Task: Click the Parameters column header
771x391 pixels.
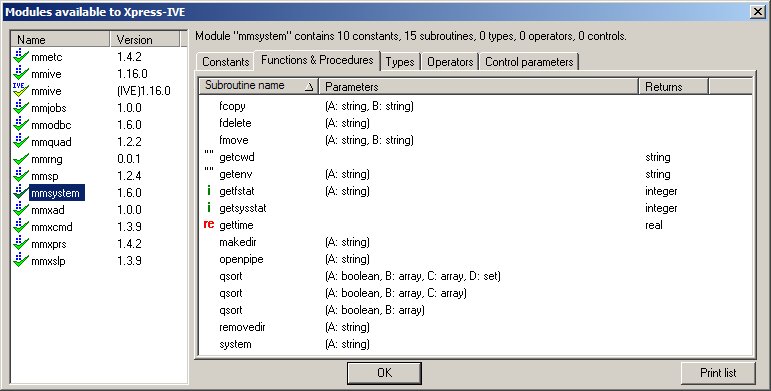Action: click(478, 87)
